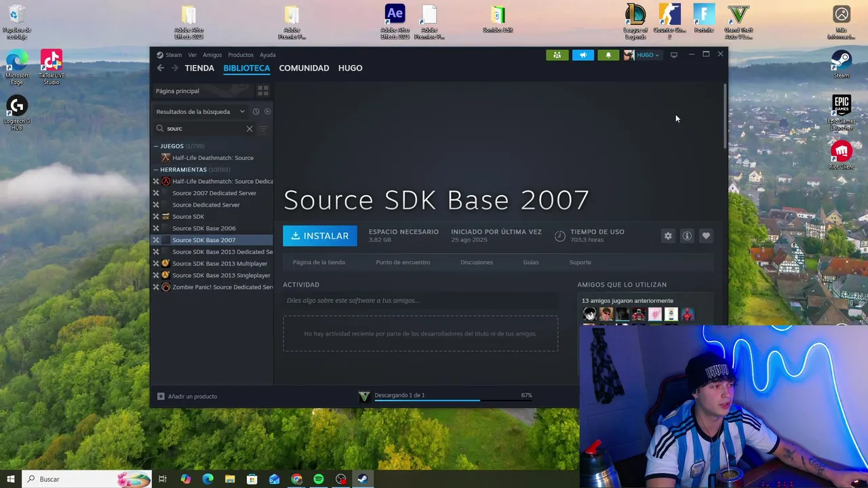
Task: Click Añadir un producto
Action: 187,396
